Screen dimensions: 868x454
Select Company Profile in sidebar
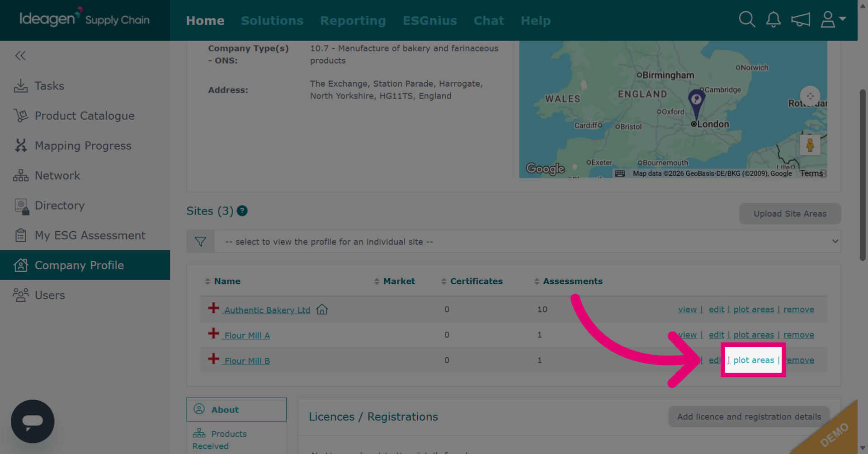[x=85, y=265]
